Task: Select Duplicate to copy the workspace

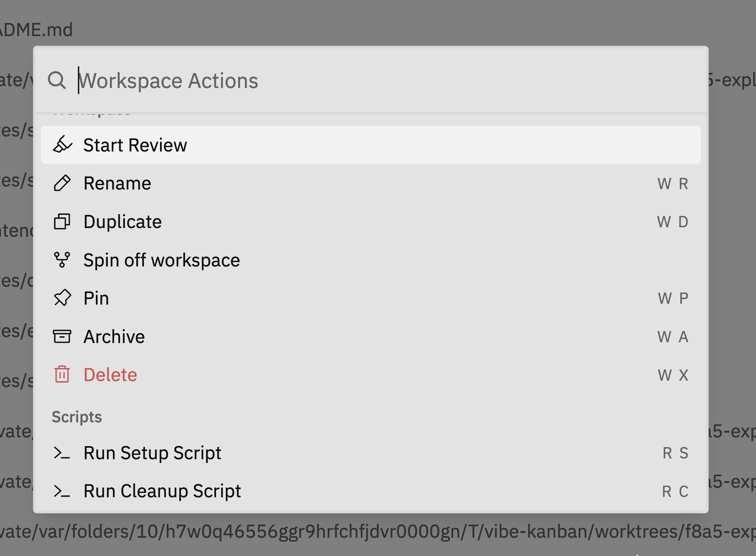Action: (122, 221)
